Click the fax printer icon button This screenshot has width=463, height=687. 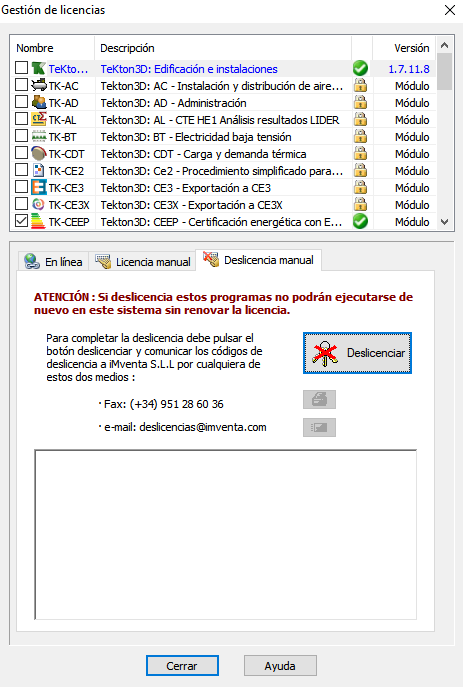coord(319,400)
